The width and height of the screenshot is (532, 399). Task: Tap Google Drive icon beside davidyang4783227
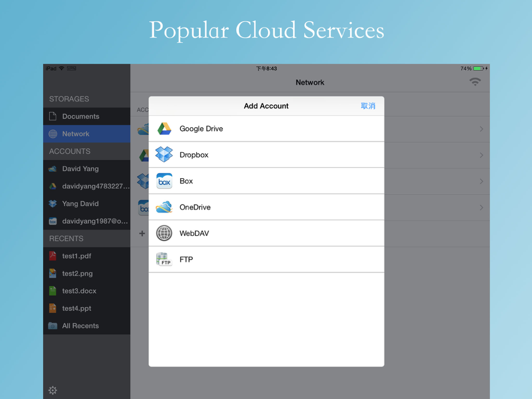coord(53,186)
